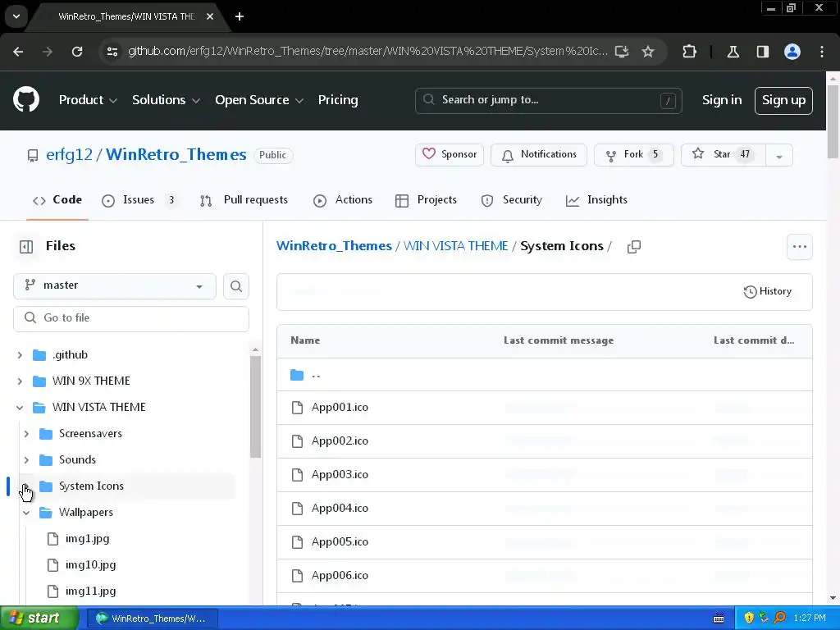Open commit History
Screen dimensions: 840x630
click(768, 291)
